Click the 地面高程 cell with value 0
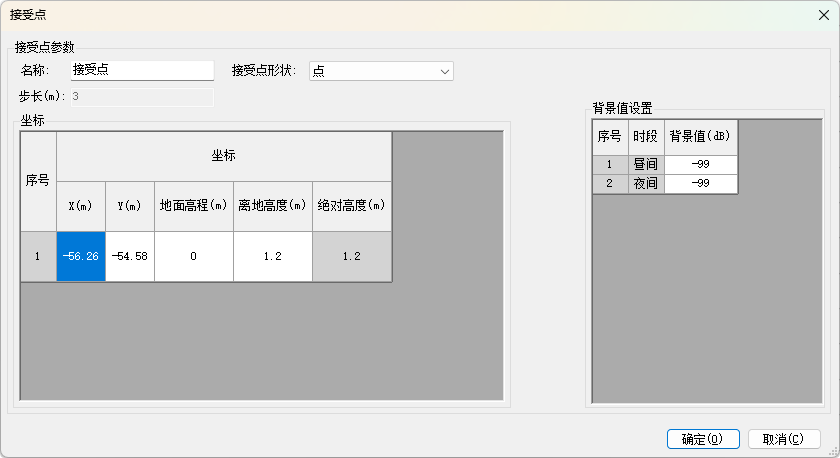This screenshot has width=840, height=458. point(194,256)
